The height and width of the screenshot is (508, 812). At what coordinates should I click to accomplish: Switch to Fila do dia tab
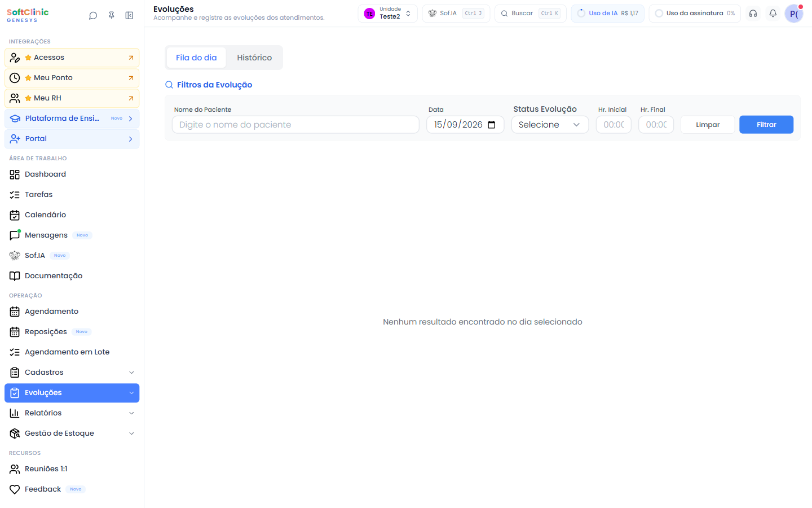(x=196, y=58)
